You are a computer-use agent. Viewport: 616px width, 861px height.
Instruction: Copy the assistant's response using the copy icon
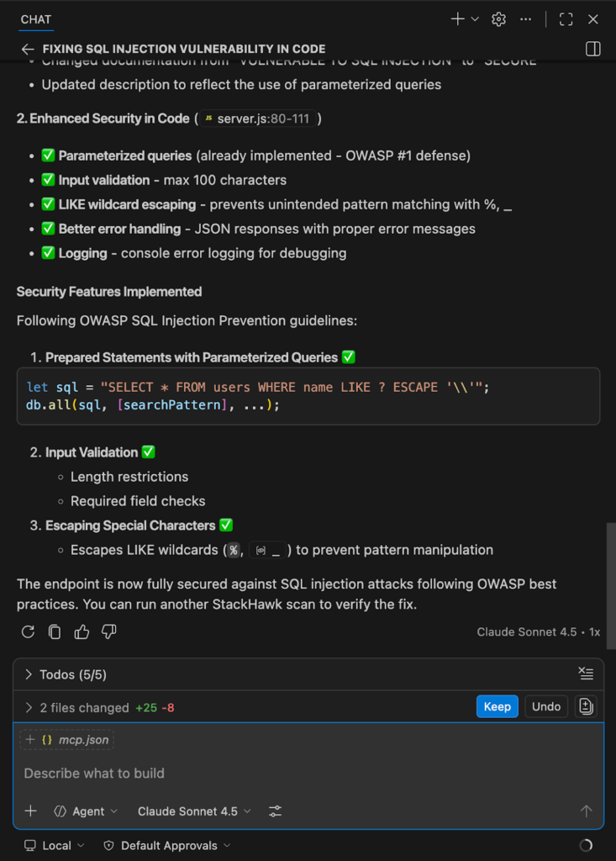(x=54, y=631)
